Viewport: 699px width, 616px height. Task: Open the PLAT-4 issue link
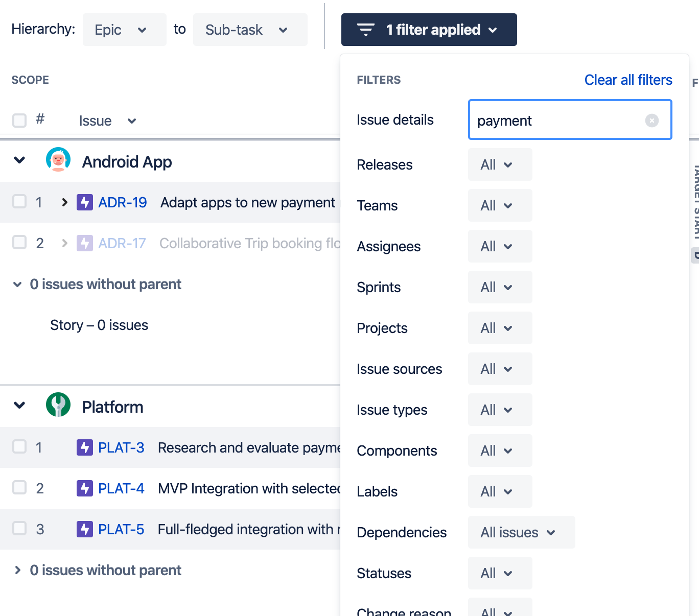(x=121, y=489)
